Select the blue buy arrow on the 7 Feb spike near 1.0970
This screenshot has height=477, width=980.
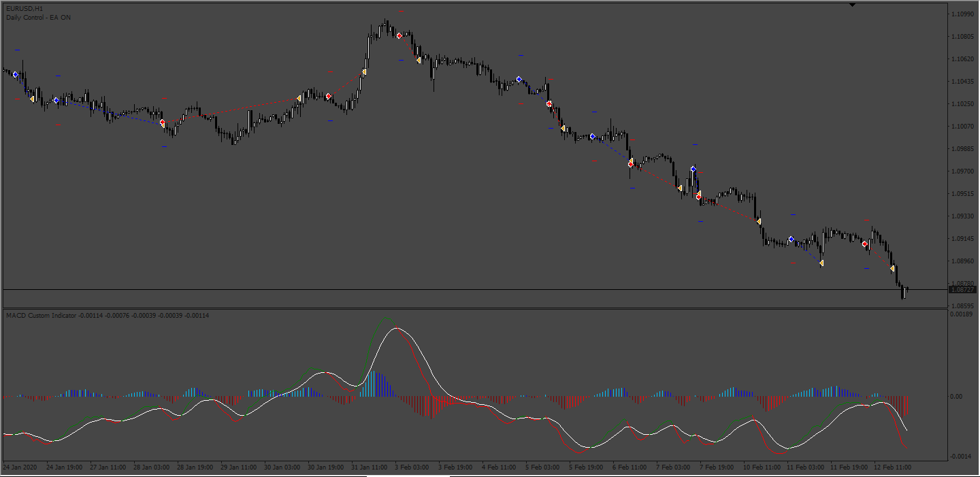pyautogui.click(x=693, y=169)
